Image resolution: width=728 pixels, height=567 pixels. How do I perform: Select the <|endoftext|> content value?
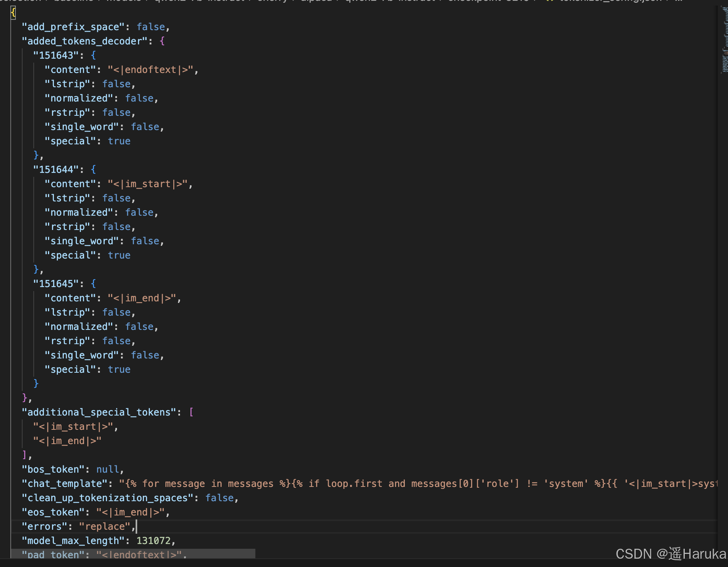pos(152,69)
